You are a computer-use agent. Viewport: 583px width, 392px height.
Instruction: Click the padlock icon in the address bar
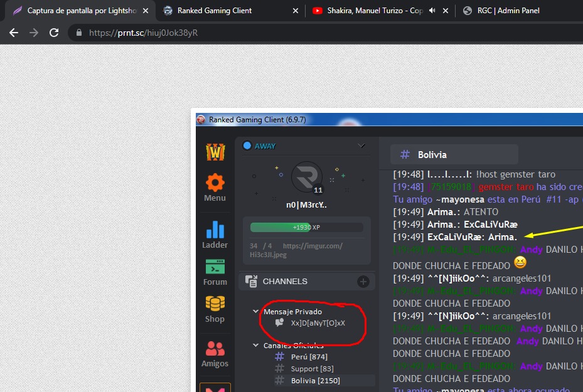coord(79,33)
